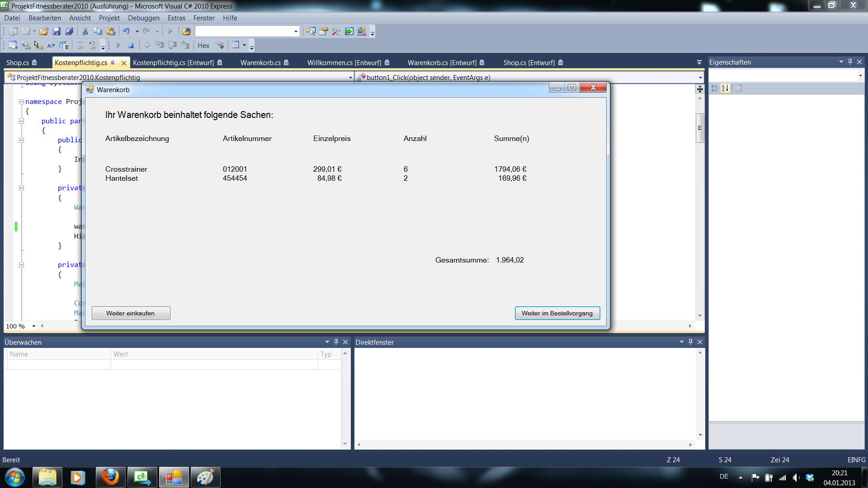Click the Undo arrow icon
This screenshot has height=488, width=868.
pyautogui.click(x=127, y=32)
